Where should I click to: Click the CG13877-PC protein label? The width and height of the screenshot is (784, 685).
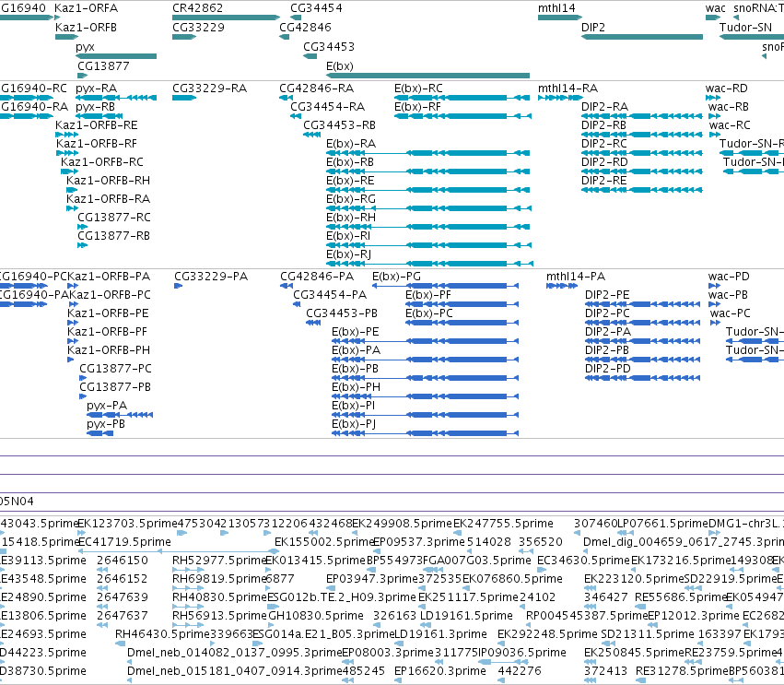[115, 369]
